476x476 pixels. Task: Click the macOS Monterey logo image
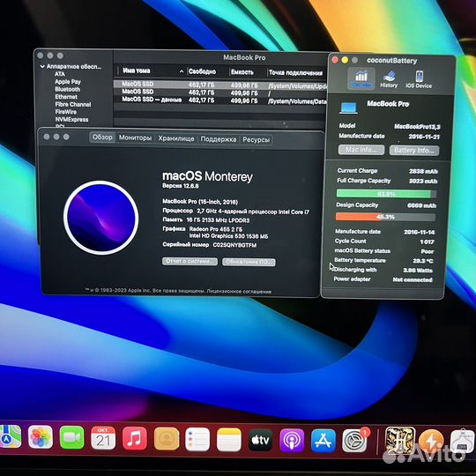(x=101, y=218)
